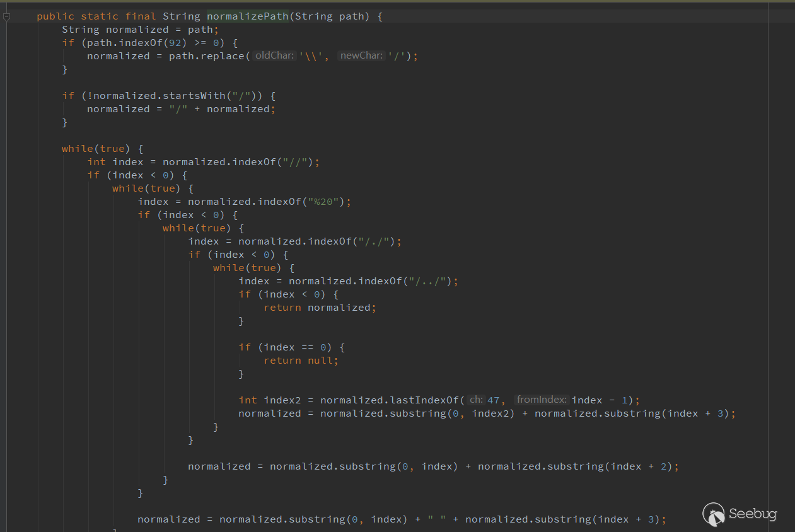This screenshot has height=532, width=795.
Task: Click the 'return null;' statement
Action: coord(301,361)
